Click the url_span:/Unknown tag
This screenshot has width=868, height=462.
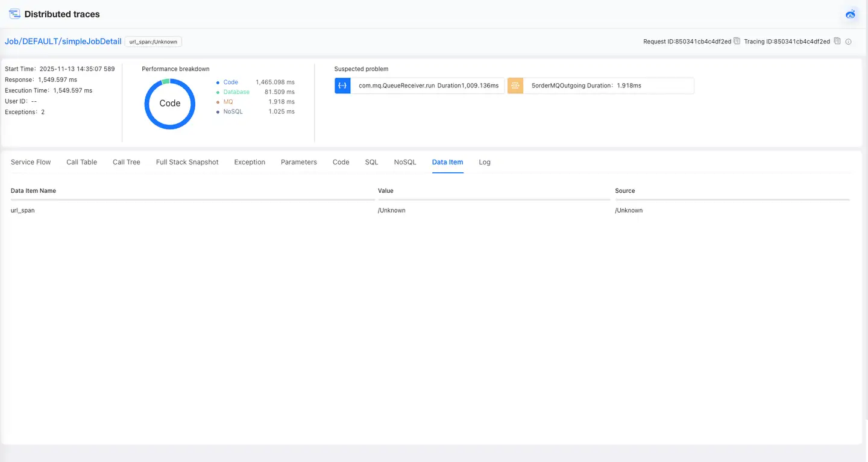[x=153, y=42]
